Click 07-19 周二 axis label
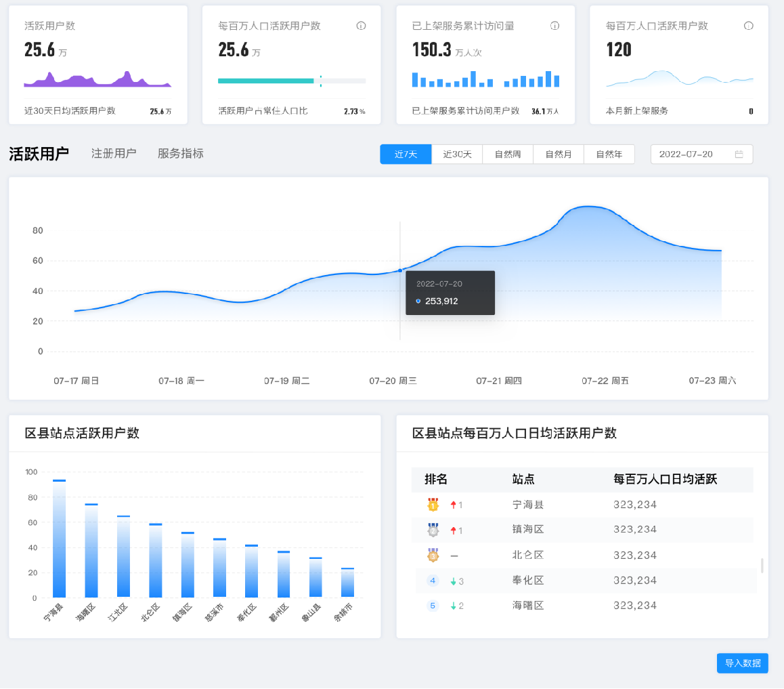The image size is (784, 689). (287, 381)
